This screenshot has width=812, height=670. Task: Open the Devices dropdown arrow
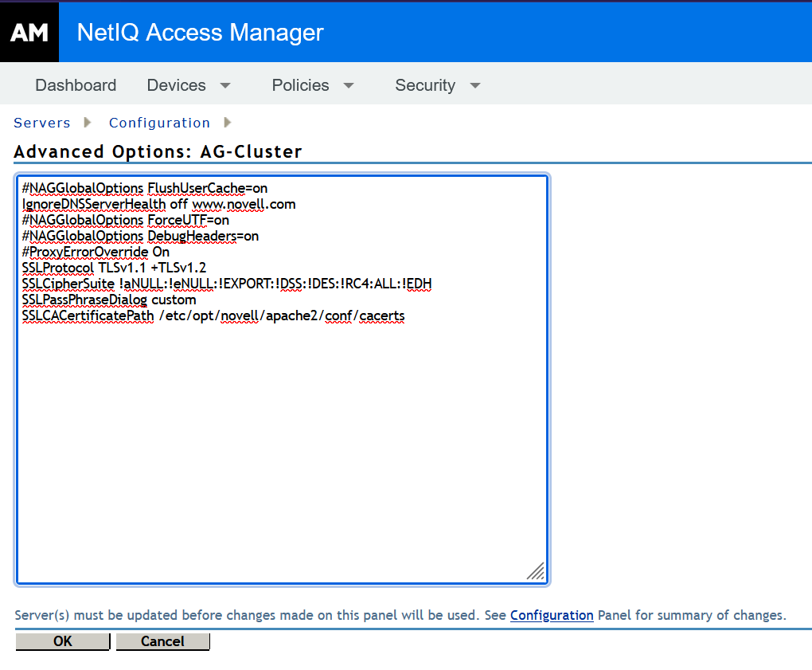[225, 84]
